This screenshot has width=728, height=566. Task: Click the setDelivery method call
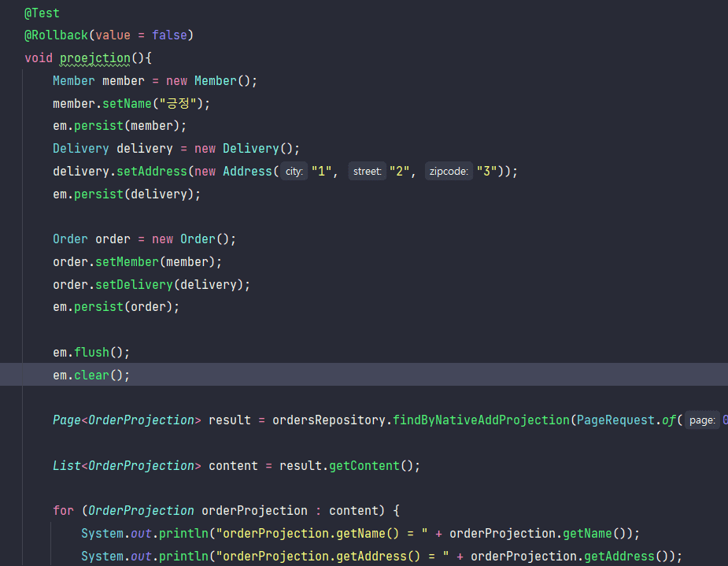tap(134, 285)
